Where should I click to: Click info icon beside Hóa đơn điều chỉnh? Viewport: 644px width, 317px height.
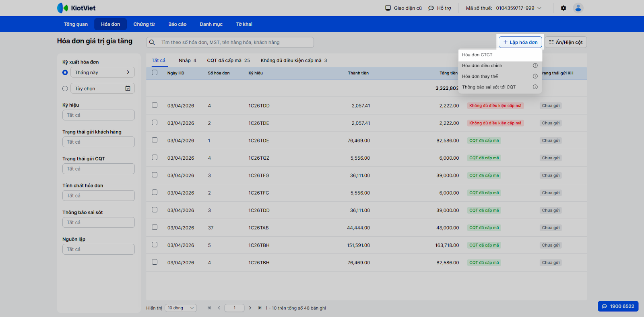535,66
